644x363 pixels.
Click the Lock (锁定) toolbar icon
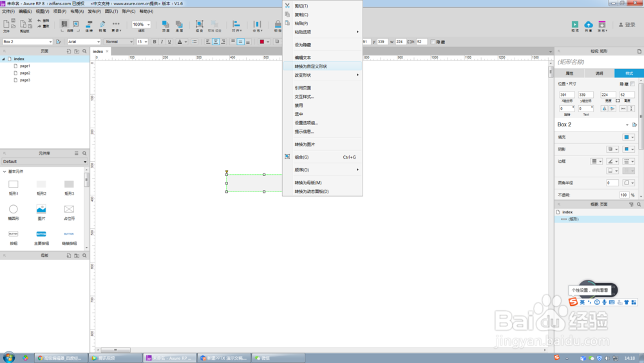pos(278,26)
